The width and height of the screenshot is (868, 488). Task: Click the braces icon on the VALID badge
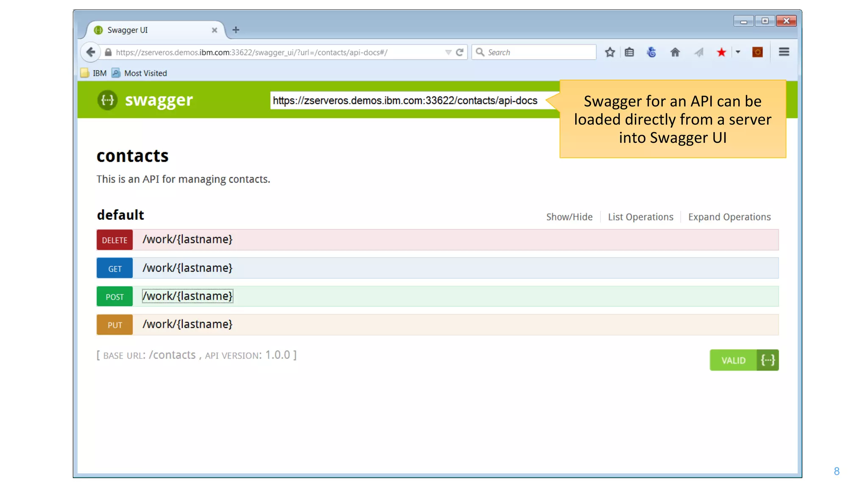768,360
